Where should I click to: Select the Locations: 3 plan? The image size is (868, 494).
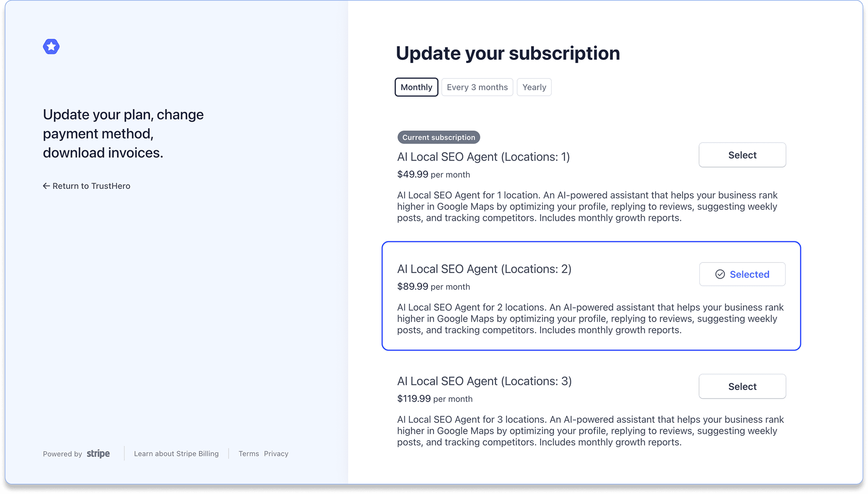(742, 387)
